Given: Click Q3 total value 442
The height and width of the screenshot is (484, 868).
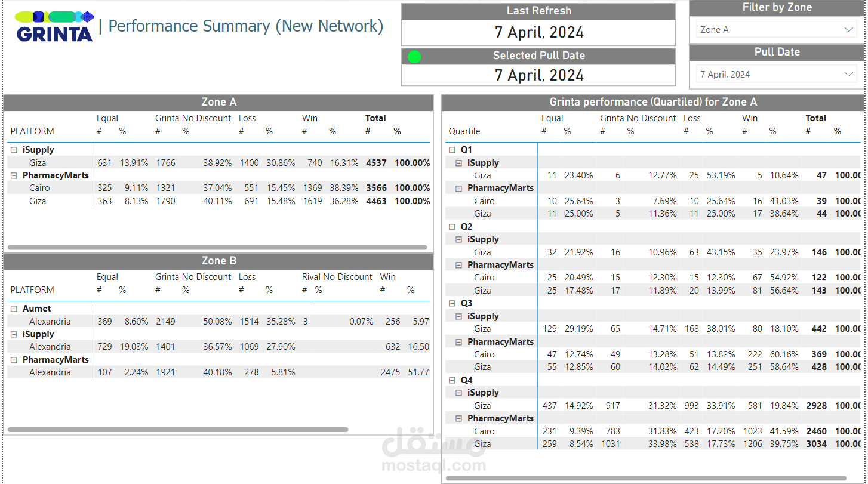Looking at the screenshot, I should [819, 329].
